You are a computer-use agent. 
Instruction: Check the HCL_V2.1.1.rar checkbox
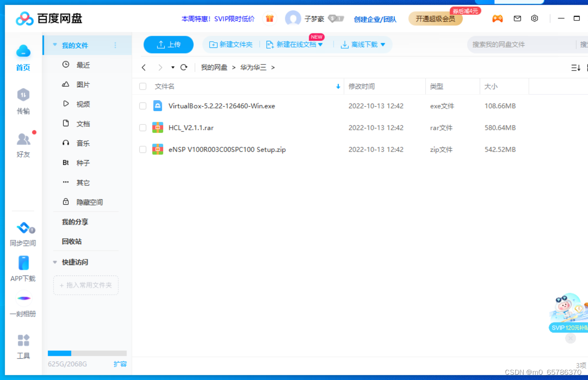pos(143,128)
